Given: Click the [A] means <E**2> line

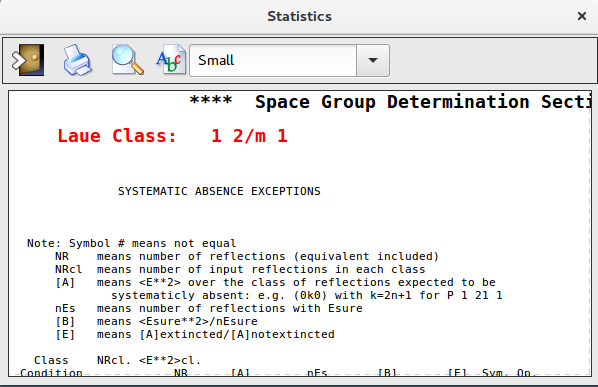Looking at the screenshot, I should 275,282.
